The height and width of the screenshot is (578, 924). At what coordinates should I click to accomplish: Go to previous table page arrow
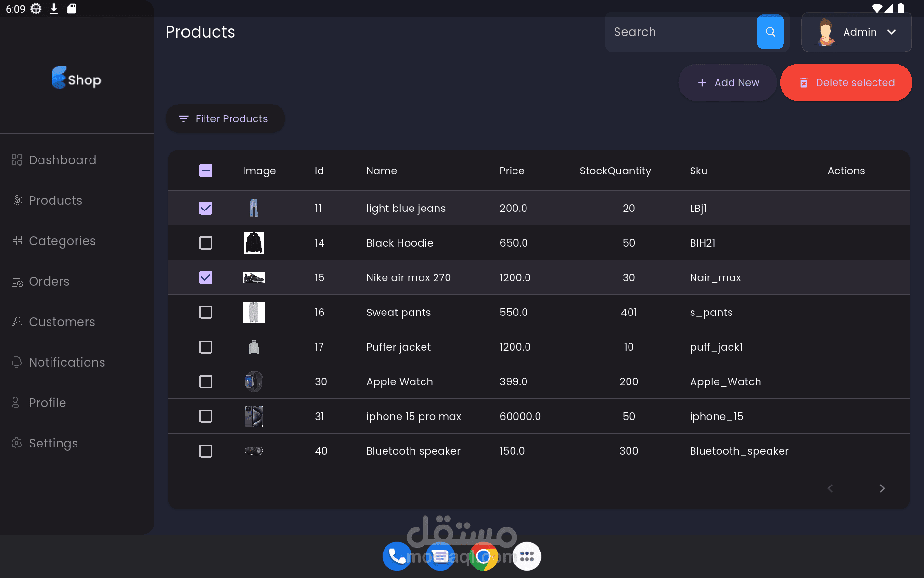830,488
